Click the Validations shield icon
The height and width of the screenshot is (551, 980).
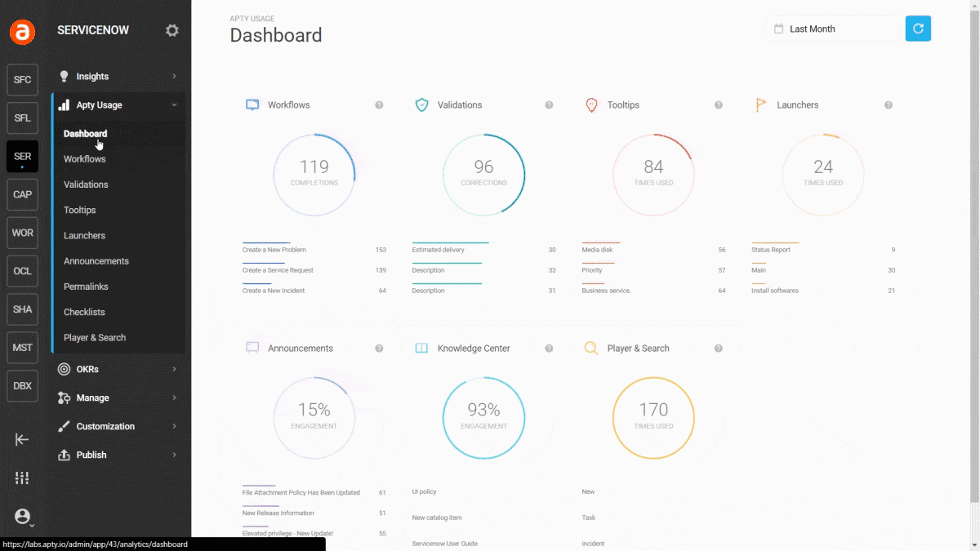[x=421, y=104]
